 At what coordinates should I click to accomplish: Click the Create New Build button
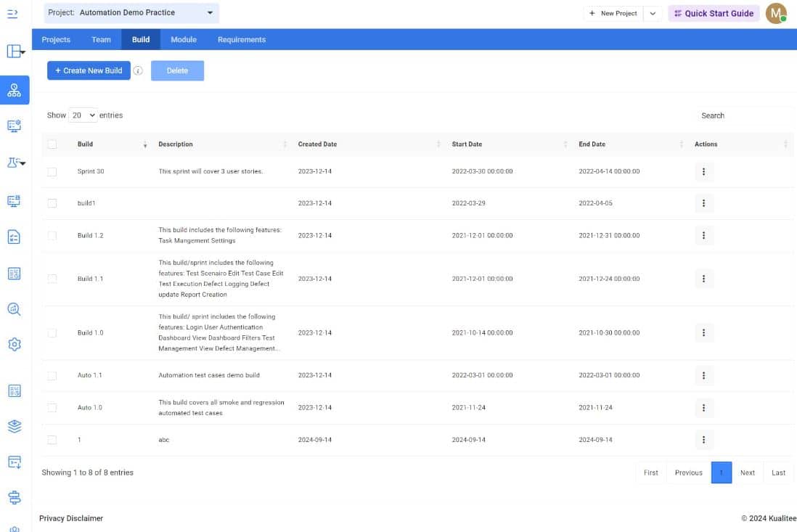pyautogui.click(x=89, y=70)
